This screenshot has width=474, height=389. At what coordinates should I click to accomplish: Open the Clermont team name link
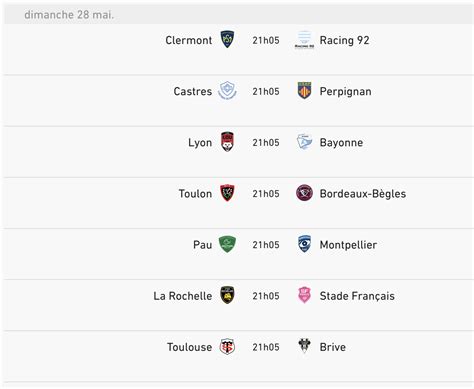coord(189,40)
